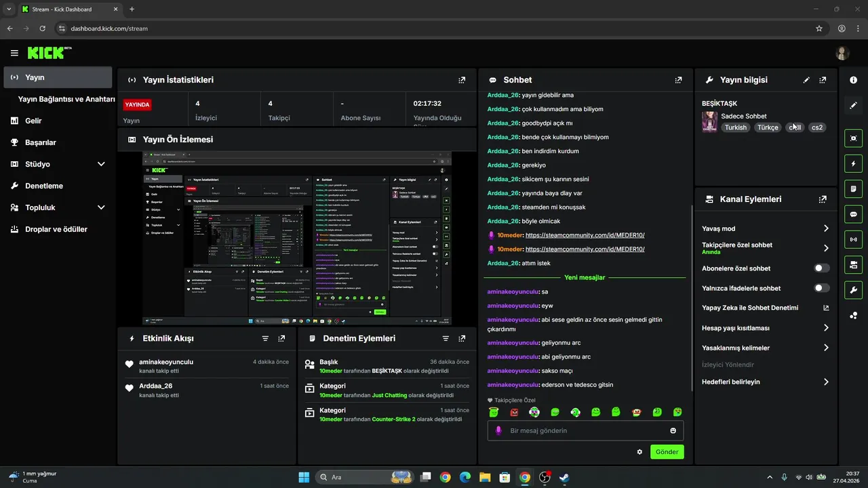The image size is (868, 488).
Task: Open Hesap yaşı kısıtlaması options arrow
Action: pyautogui.click(x=826, y=328)
